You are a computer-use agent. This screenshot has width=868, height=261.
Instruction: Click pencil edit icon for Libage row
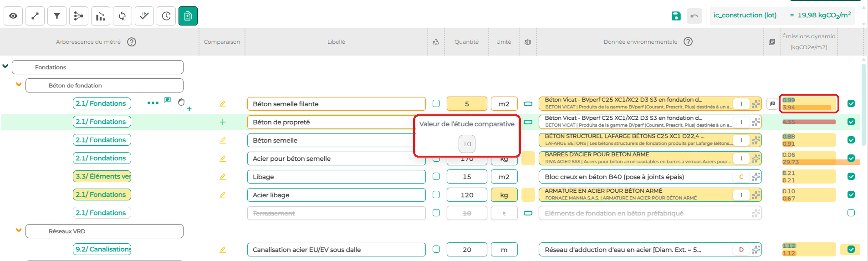click(223, 177)
